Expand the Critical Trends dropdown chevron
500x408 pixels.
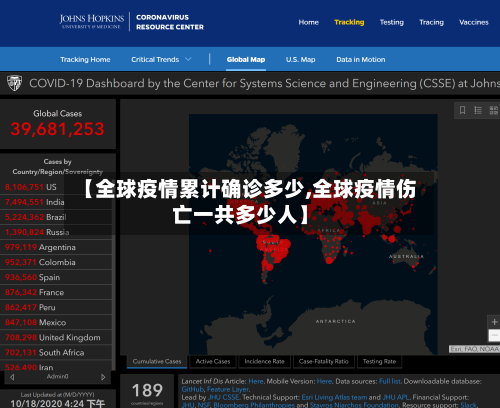188,59
